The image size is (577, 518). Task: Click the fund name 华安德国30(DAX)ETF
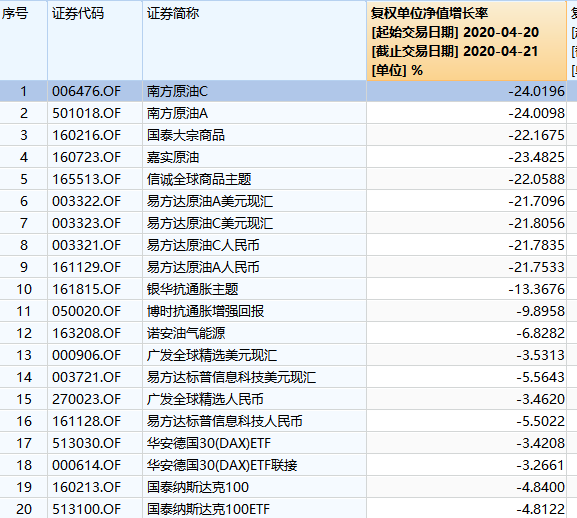click(209, 443)
